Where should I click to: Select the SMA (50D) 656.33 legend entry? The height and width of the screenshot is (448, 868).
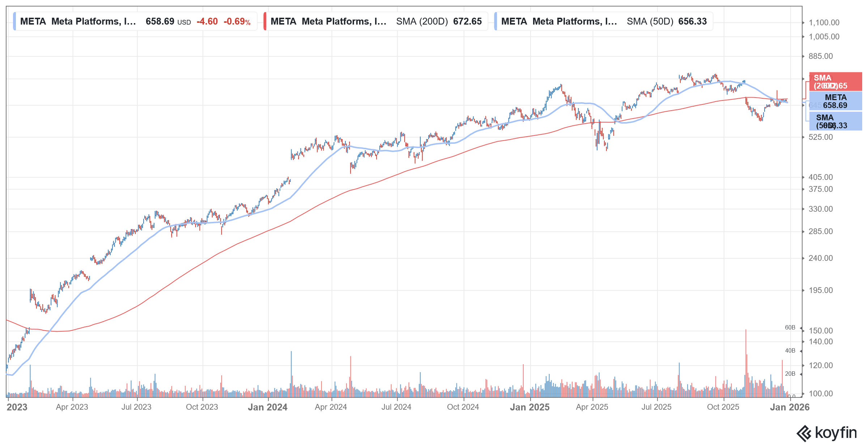pyautogui.click(x=604, y=21)
